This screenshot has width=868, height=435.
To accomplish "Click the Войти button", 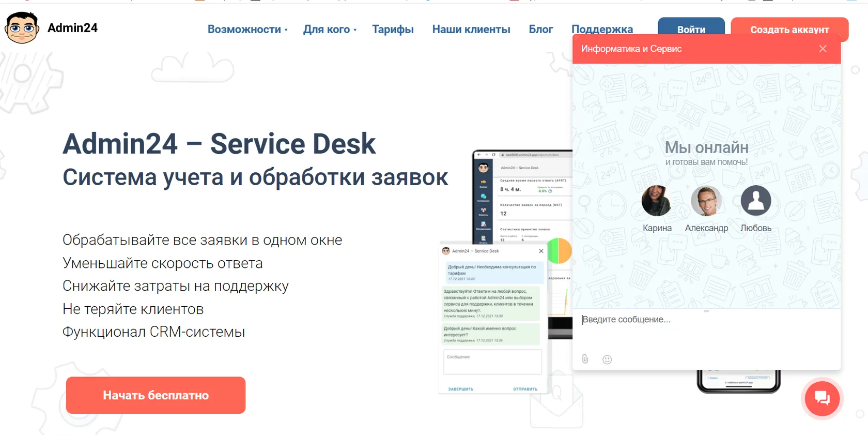I will [691, 29].
